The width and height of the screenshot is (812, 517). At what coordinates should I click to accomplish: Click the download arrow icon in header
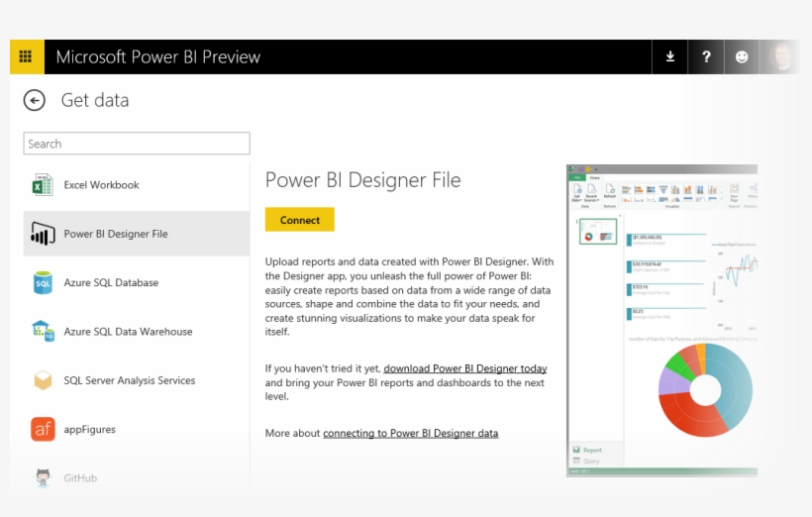pos(669,56)
